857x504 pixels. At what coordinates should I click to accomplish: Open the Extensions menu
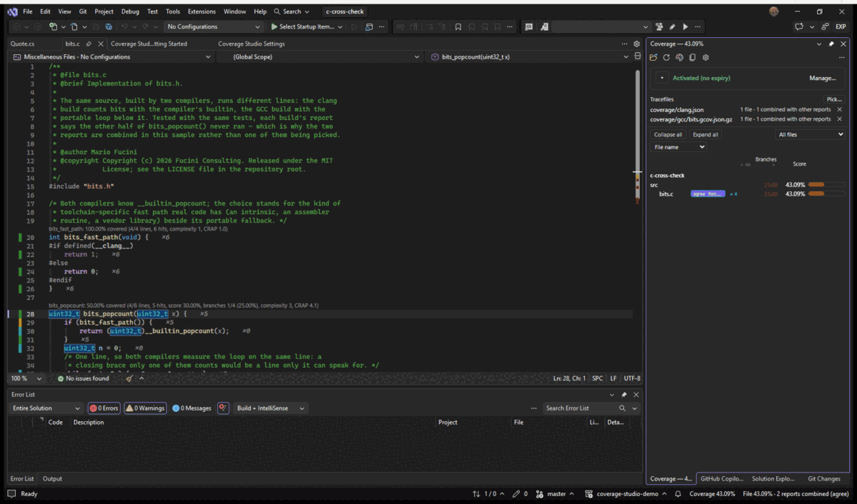click(x=201, y=11)
